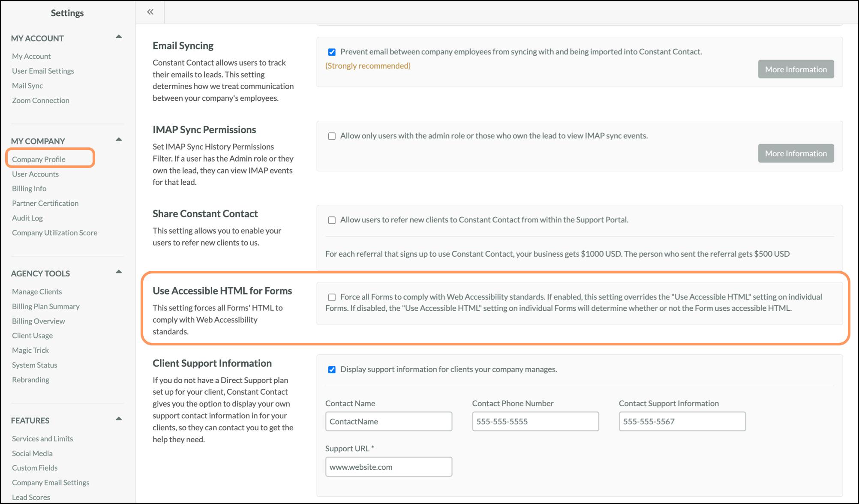
Task: Click More Information for Email Syncing
Action: click(x=796, y=69)
